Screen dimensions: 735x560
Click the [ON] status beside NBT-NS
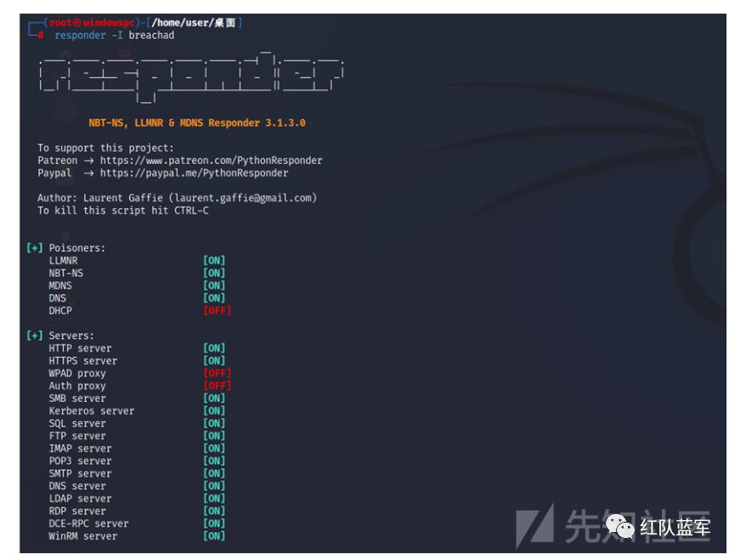[214, 274]
